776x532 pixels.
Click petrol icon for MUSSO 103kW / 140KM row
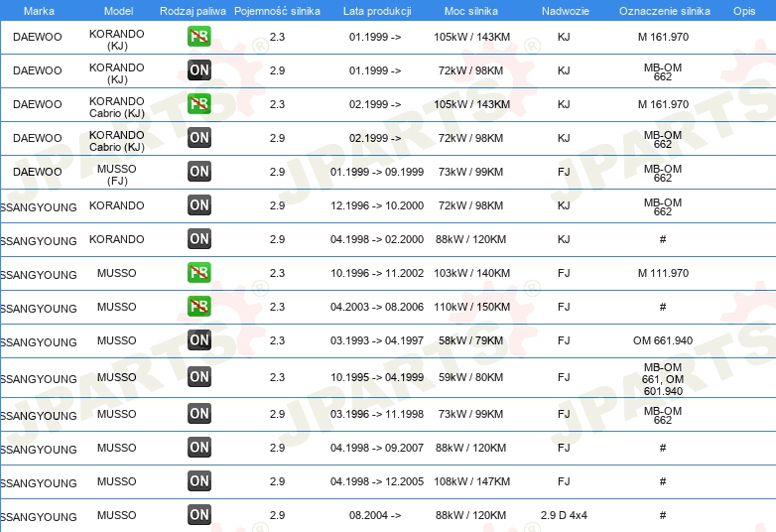coord(198,273)
